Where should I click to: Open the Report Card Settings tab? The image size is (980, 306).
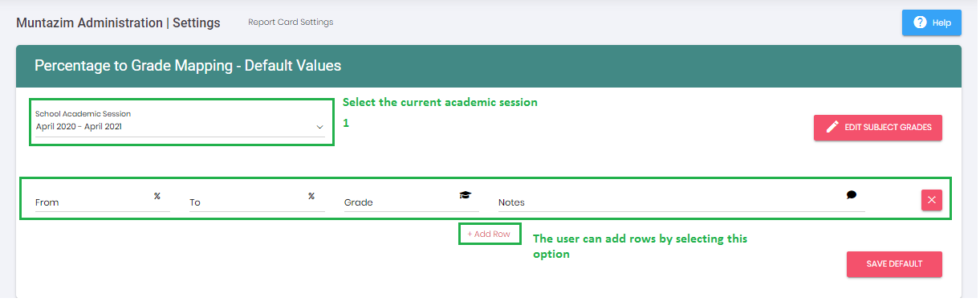tap(291, 22)
